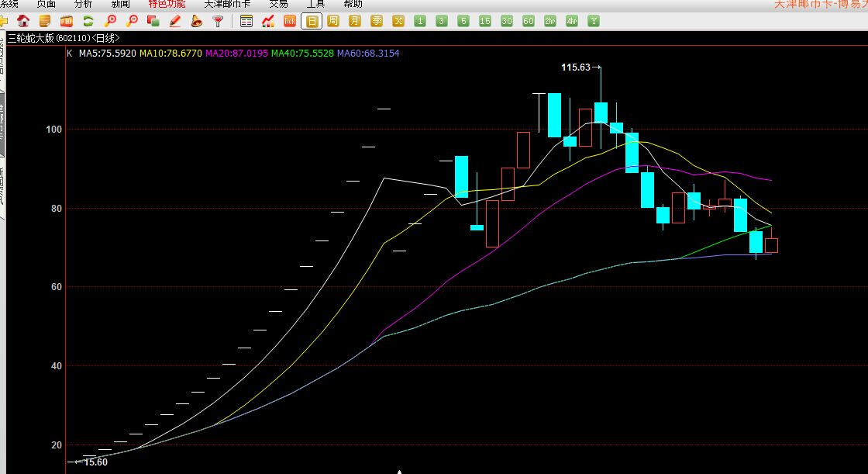Image resolution: width=868 pixels, height=474 pixels.
Task: Click the red and green overlapping windows icon
Action: click(153, 21)
